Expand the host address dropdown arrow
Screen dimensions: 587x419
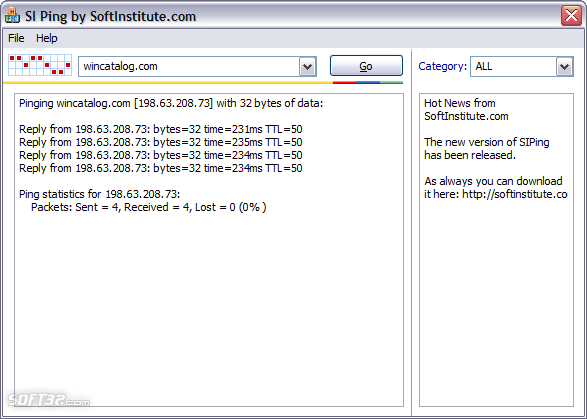307,67
